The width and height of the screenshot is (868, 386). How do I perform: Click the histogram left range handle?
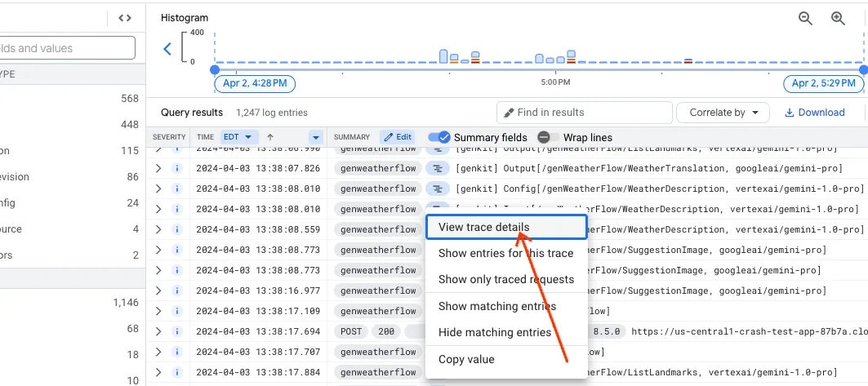215,69
